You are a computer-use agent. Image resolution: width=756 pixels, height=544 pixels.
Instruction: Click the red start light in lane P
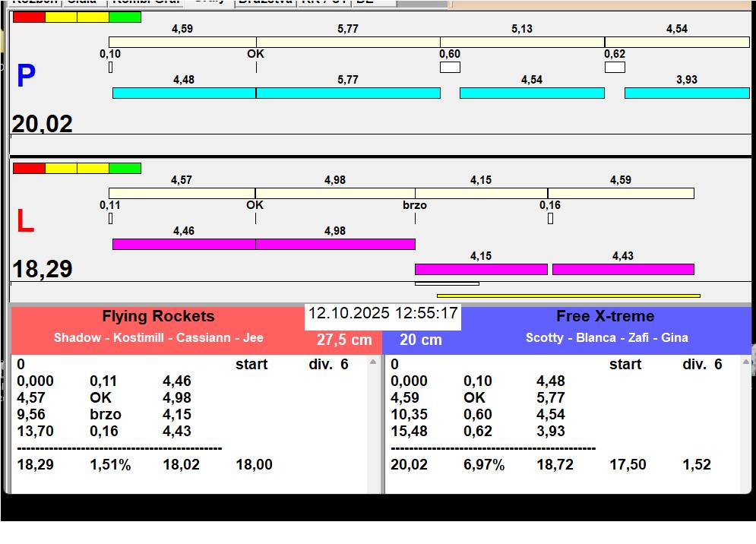click(x=29, y=17)
